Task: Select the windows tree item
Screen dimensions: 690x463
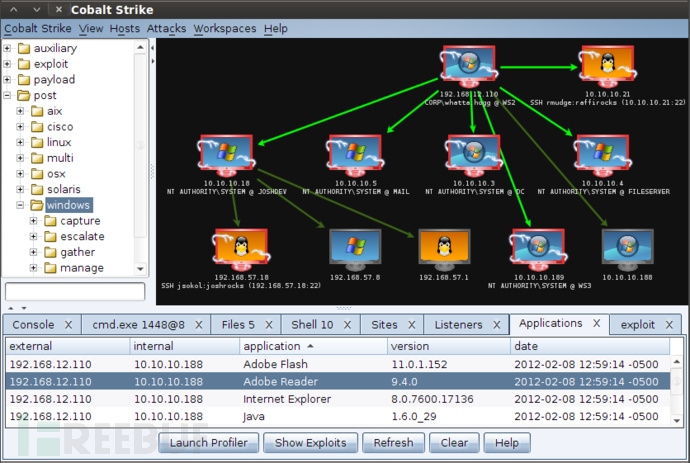Action: 68,205
